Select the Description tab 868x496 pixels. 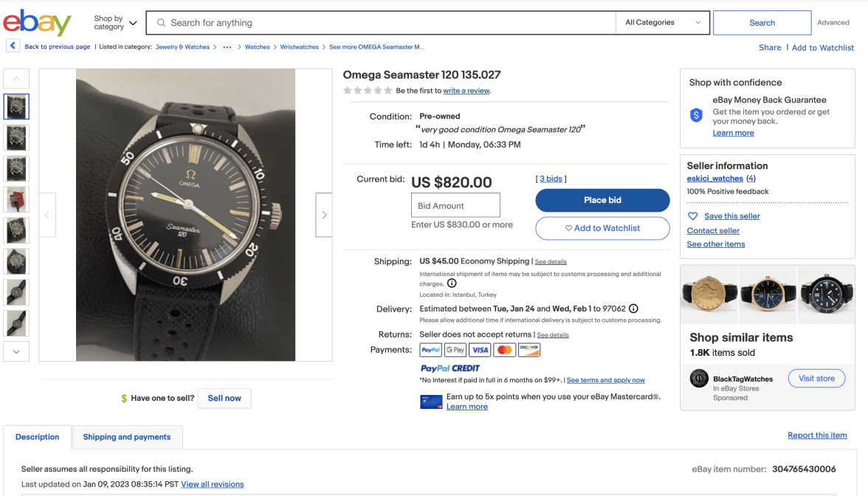click(38, 437)
